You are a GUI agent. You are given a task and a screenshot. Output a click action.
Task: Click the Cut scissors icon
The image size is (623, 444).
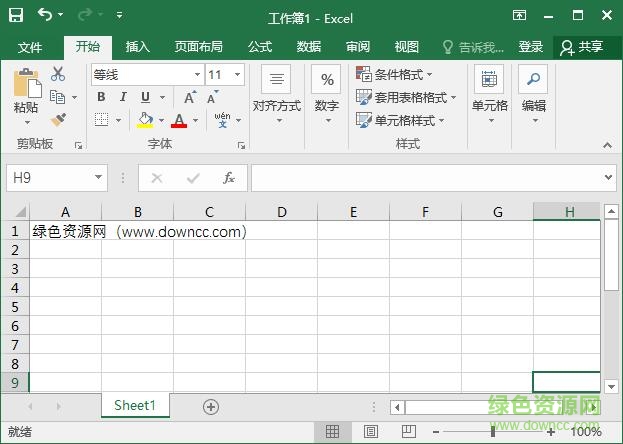click(x=58, y=74)
